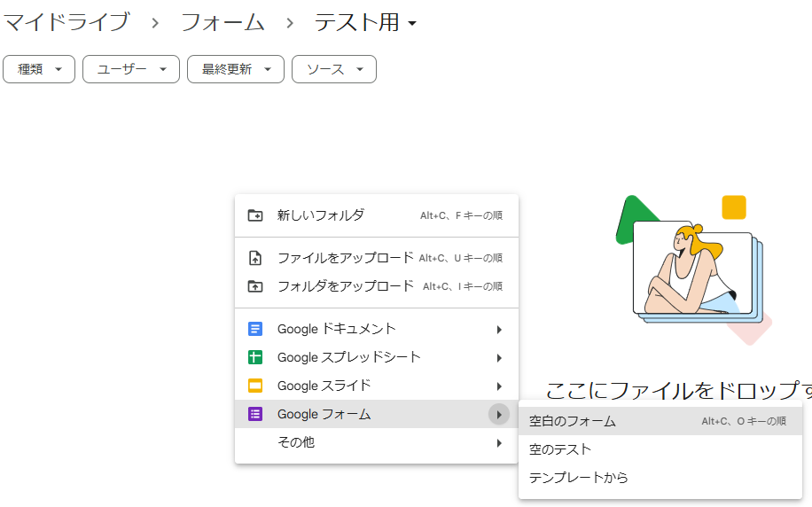The image size is (812, 507).
Task: Click the green Google Sheets icon
Action: coord(255,357)
